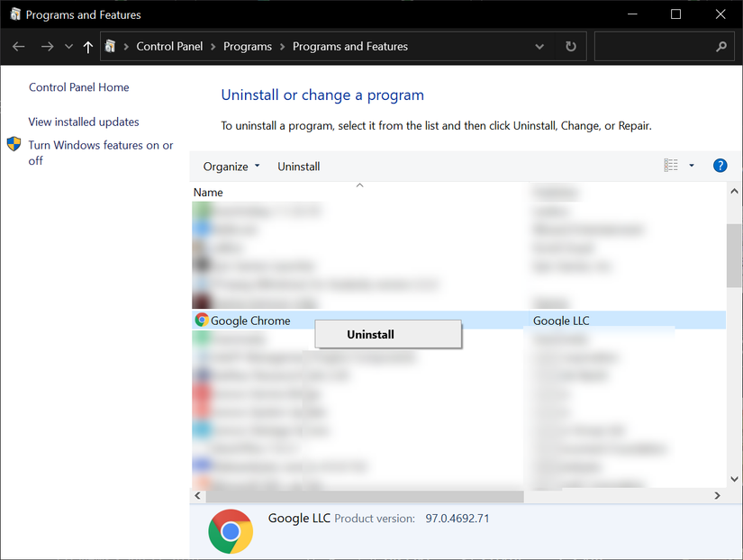Click the address bar Control Panel icon
743x560 pixels.
point(110,46)
